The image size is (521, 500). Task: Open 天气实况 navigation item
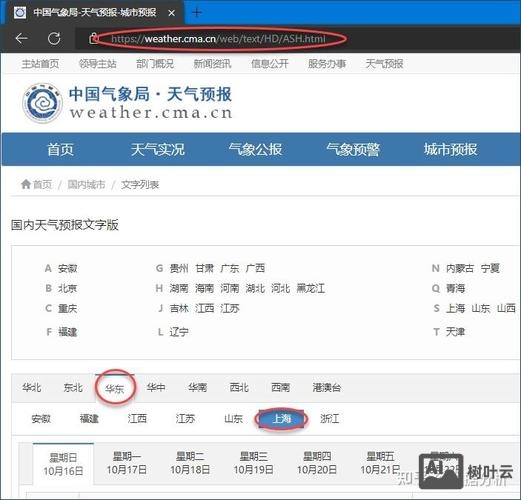coord(158,149)
